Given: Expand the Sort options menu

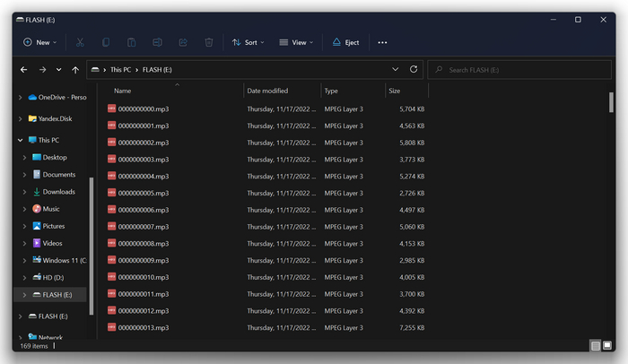Looking at the screenshot, I should coord(249,42).
